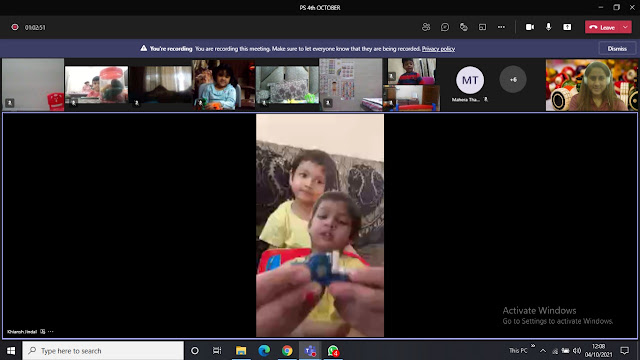Screen dimensions: 640x360
Task: Open the Windows Start menu
Action: (11, 351)
